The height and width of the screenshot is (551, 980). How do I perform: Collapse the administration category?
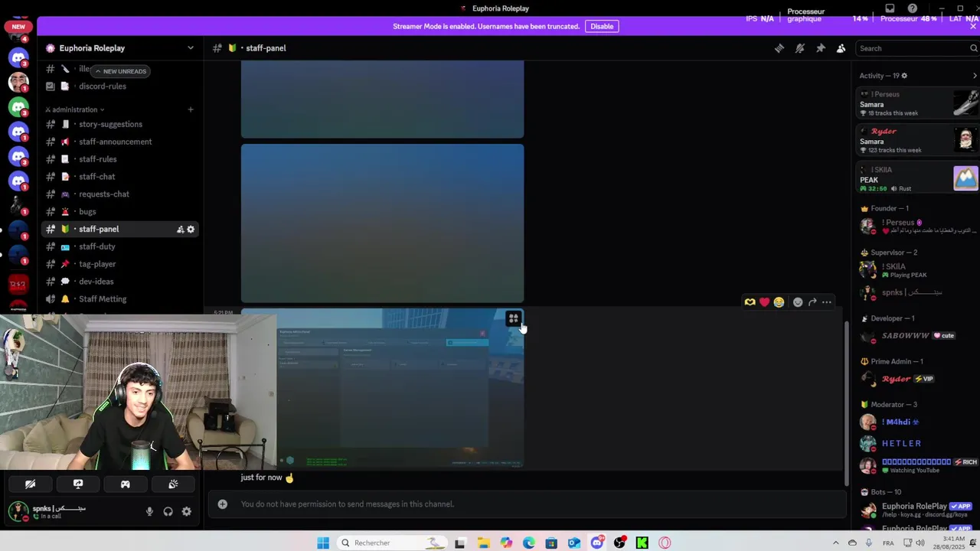coord(75,109)
